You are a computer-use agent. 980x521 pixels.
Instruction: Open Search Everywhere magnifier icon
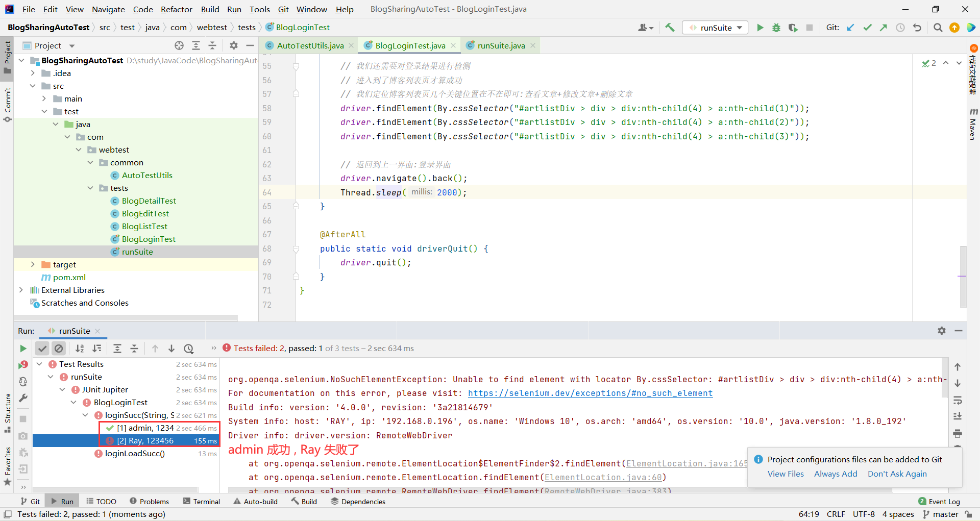click(938, 28)
